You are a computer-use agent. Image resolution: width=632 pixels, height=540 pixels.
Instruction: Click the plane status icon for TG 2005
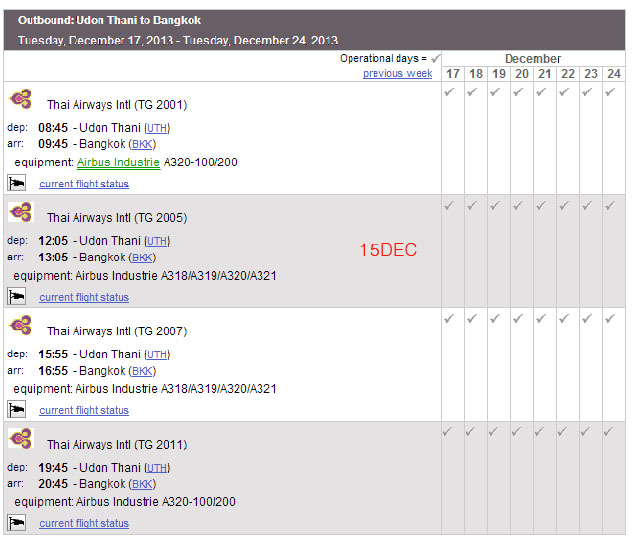point(17,297)
